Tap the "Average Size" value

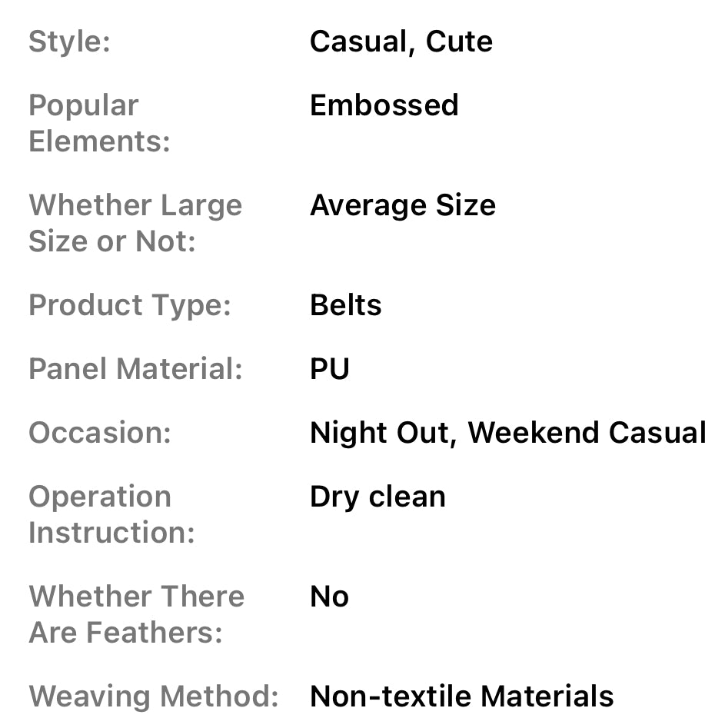pos(402,205)
